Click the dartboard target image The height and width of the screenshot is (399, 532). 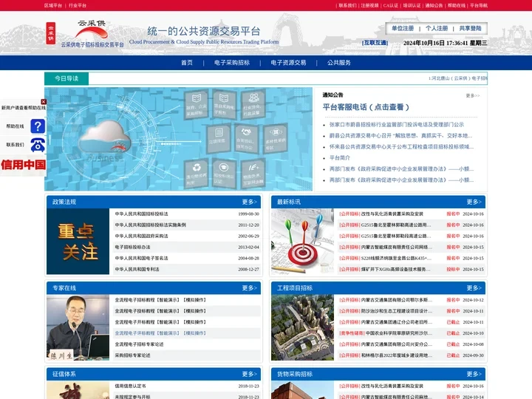303,241
